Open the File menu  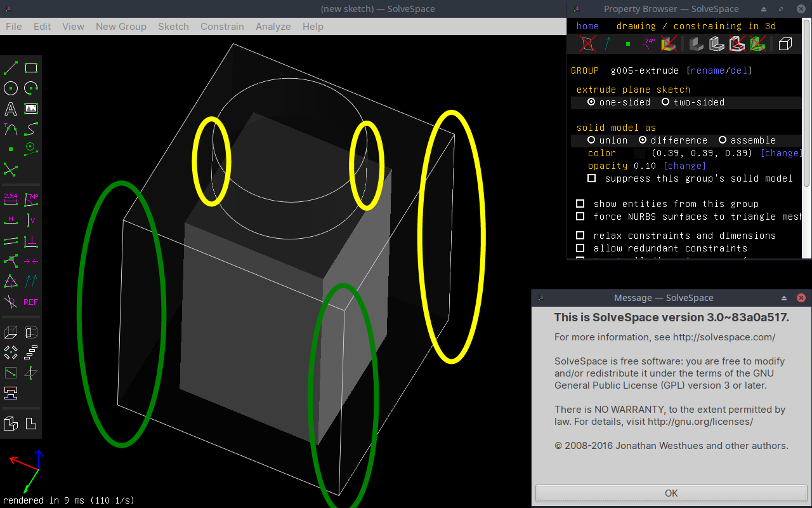13,27
